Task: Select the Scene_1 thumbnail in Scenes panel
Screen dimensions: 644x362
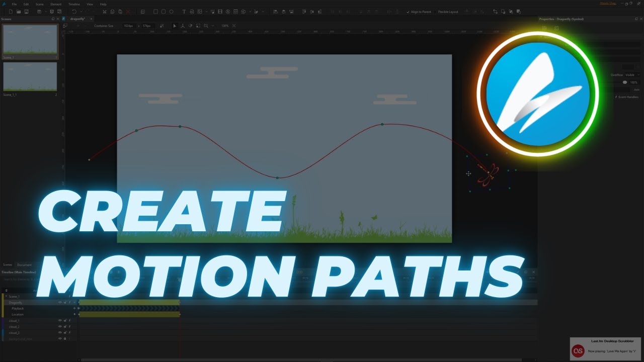Action: click(x=30, y=40)
